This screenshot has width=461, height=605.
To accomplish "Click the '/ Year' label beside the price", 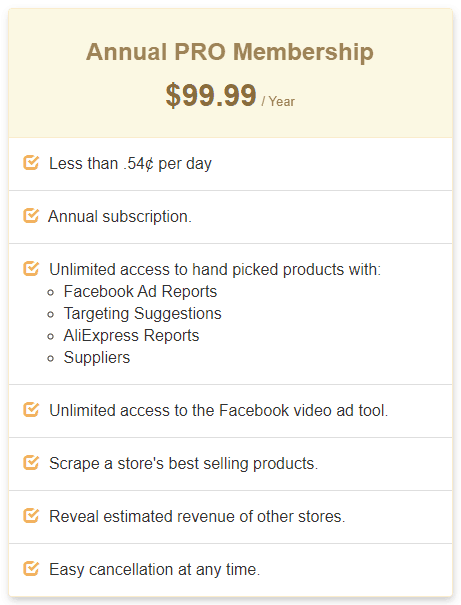I will point(278,101).
